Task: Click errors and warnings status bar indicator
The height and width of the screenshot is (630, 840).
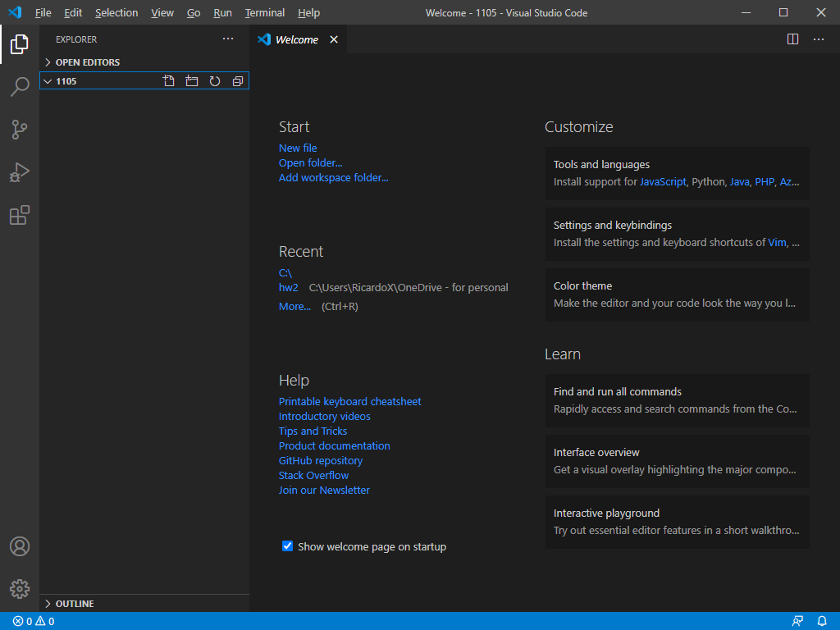Action: pos(34,622)
